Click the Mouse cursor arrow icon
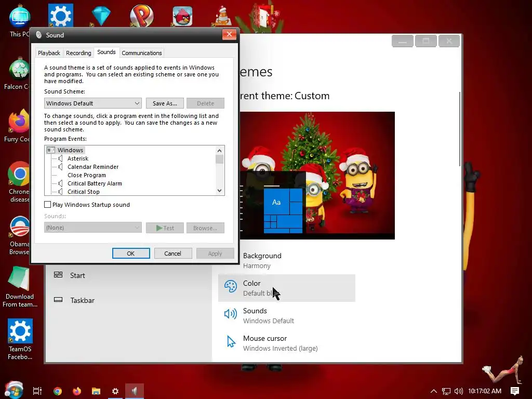 [x=231, y=342]
